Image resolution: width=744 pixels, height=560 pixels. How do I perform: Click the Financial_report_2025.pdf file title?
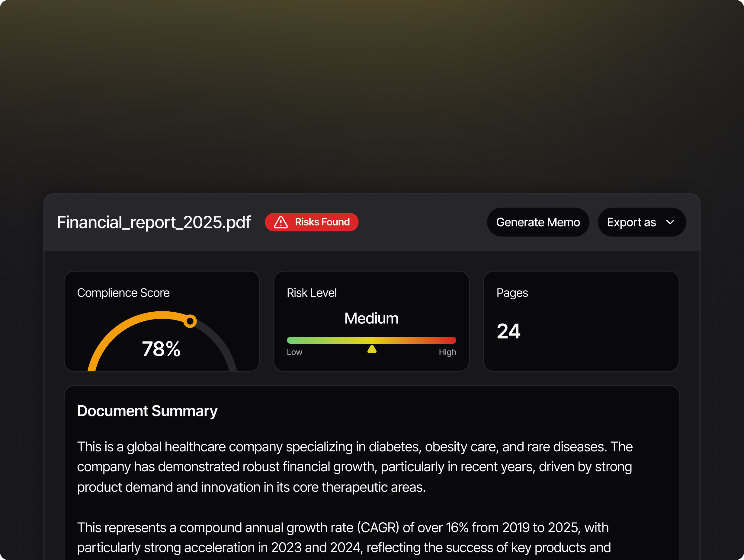click(154, 222)
